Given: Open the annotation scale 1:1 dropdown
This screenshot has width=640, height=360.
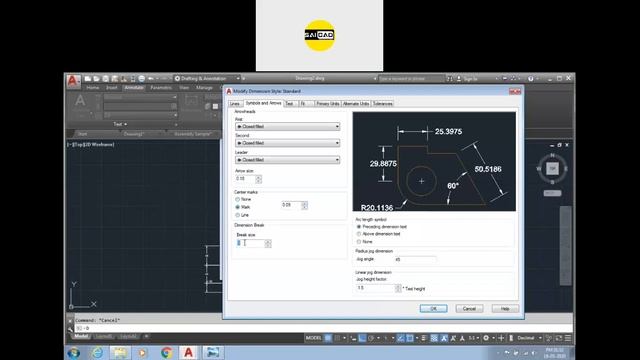Looking at the screenshot, I should pyautogui.click(x=473, y=338).
